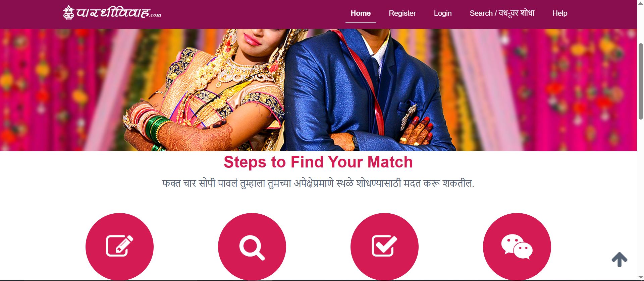The height and width of the screenshot is (281, 644).
Task: Click the Steps to Find Your Match heading
Action: point(318,162)
